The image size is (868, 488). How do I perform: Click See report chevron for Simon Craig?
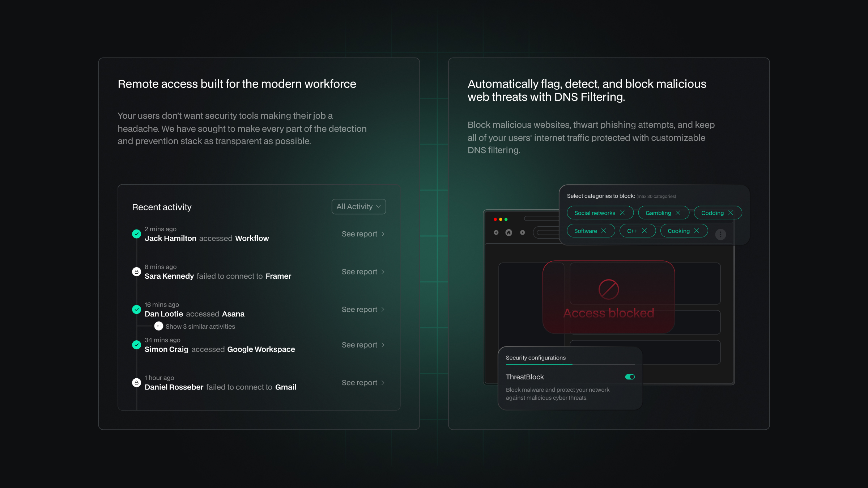click(383, 345)
